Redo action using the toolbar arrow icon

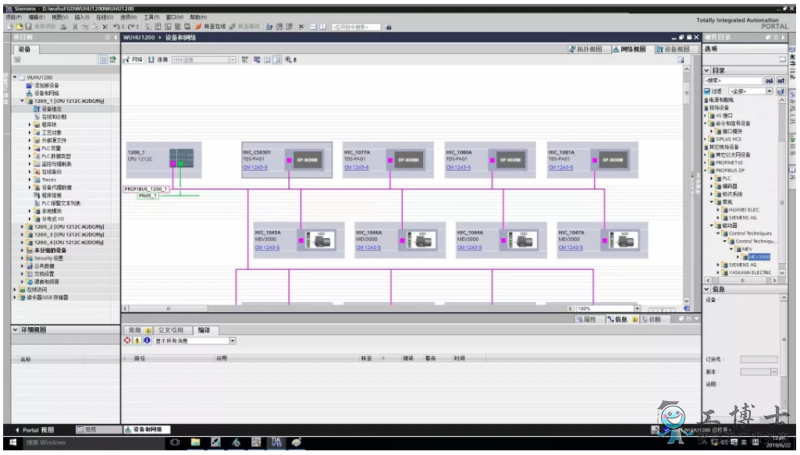132,27
